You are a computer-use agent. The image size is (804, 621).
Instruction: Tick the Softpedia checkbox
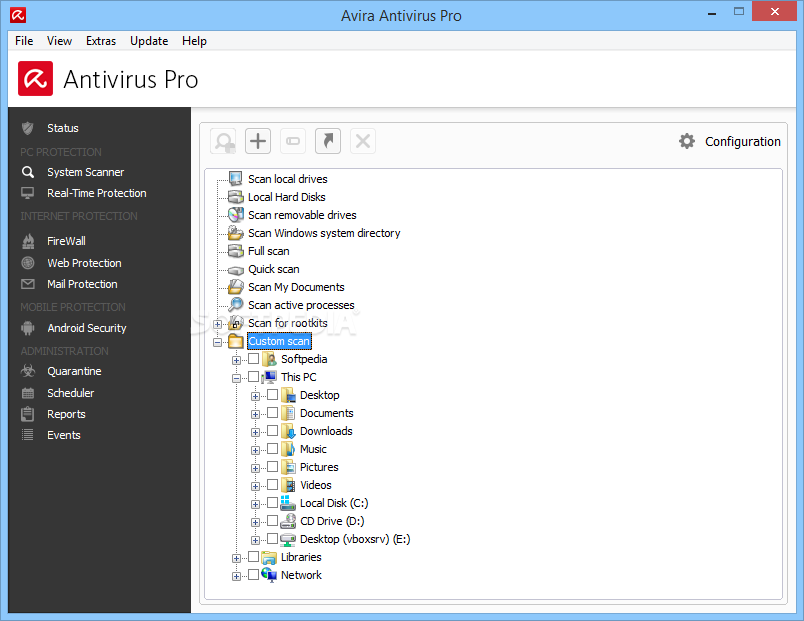[254, 358]
